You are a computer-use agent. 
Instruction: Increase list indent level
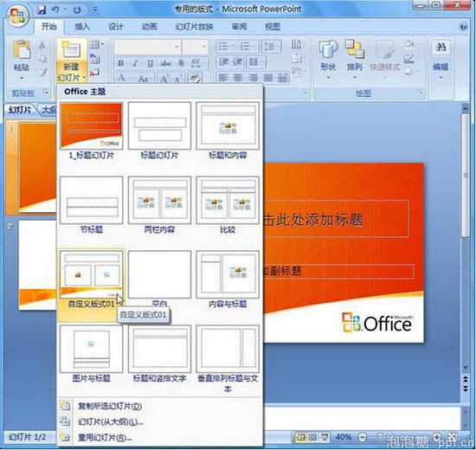(238, 62)
